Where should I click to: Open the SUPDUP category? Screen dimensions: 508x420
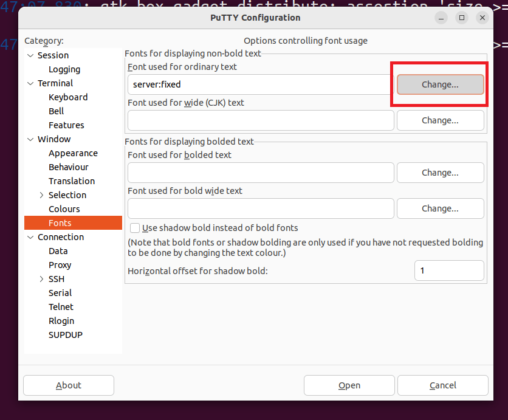66,335
